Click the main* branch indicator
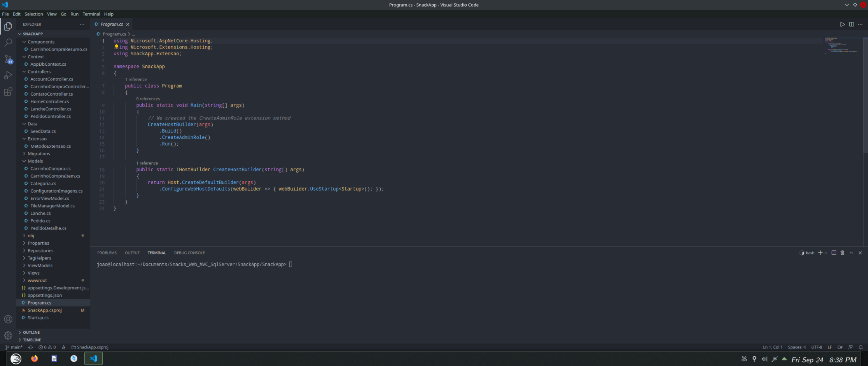868x366 pixels. tap(14, 347)
